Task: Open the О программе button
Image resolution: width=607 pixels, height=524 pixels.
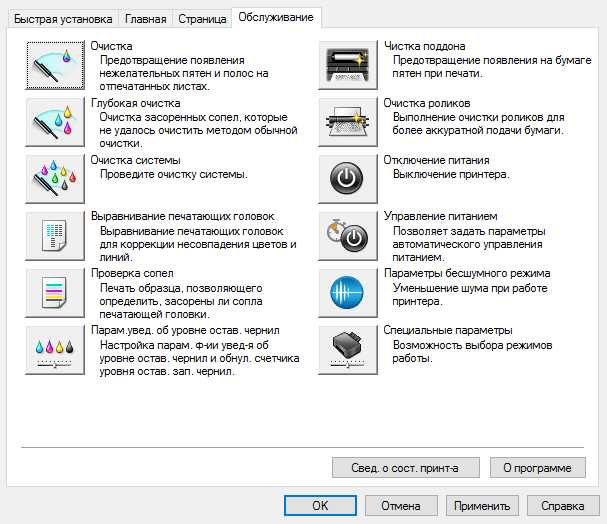Action: [537, 468]
